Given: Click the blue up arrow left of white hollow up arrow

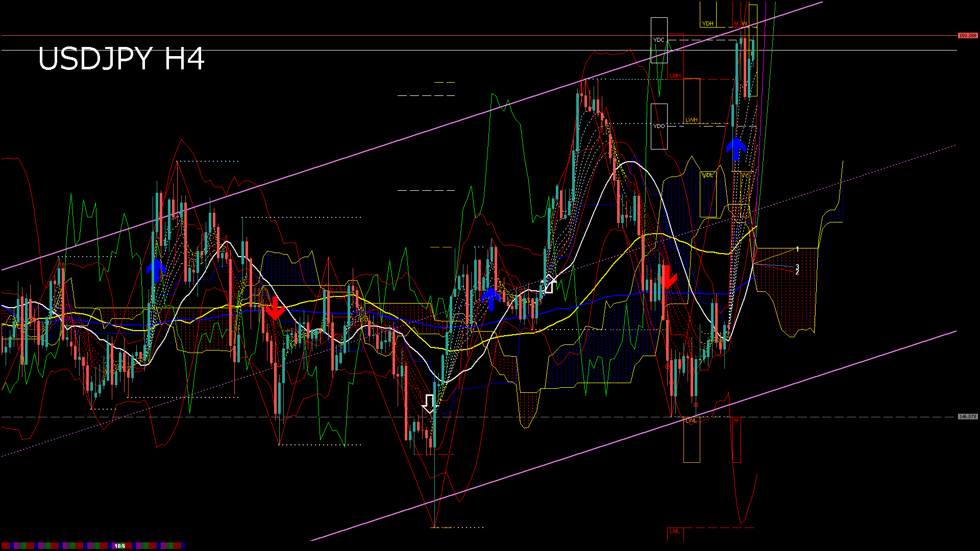Looking at the screenshot, I should click(x=491, y=298).
